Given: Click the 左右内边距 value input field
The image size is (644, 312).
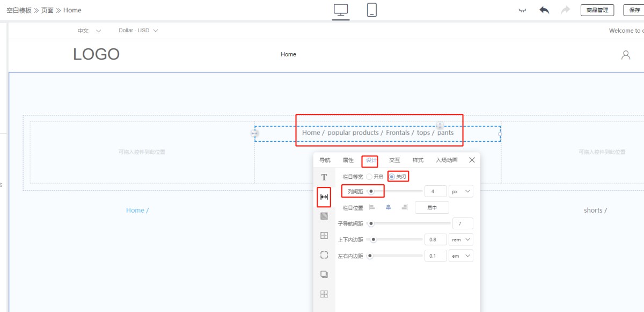Looking at the screenshot, I should (x=435, y=256).
